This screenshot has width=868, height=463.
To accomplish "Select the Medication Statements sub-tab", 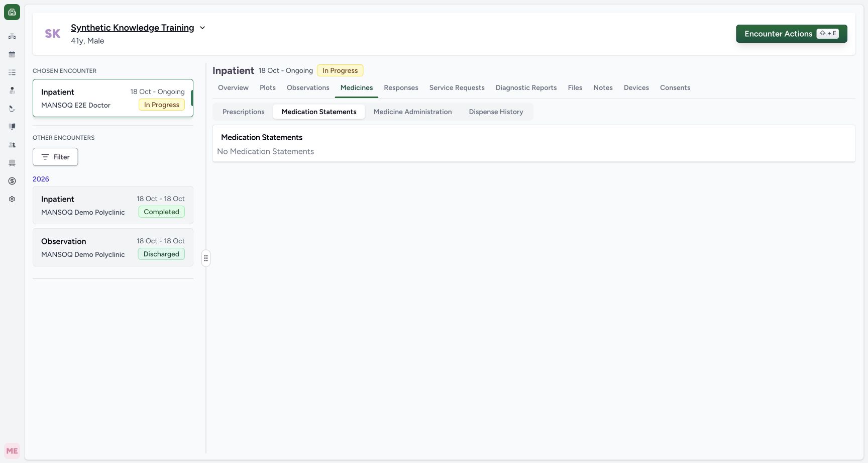I will click(319, 112).
